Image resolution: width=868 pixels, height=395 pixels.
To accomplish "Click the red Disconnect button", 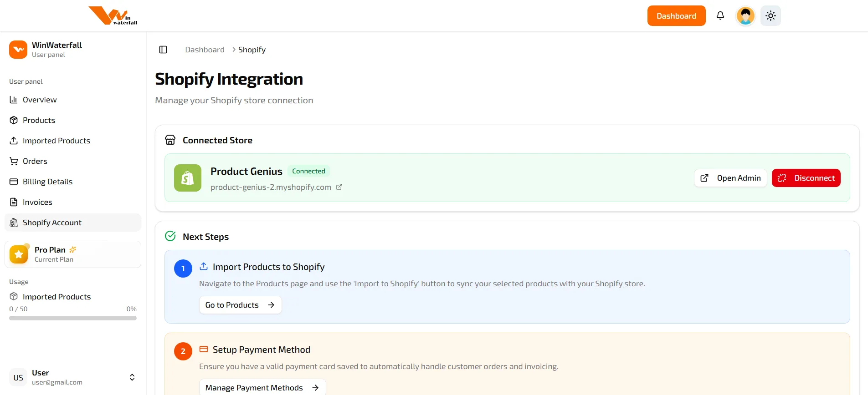I will pos(806,178).
